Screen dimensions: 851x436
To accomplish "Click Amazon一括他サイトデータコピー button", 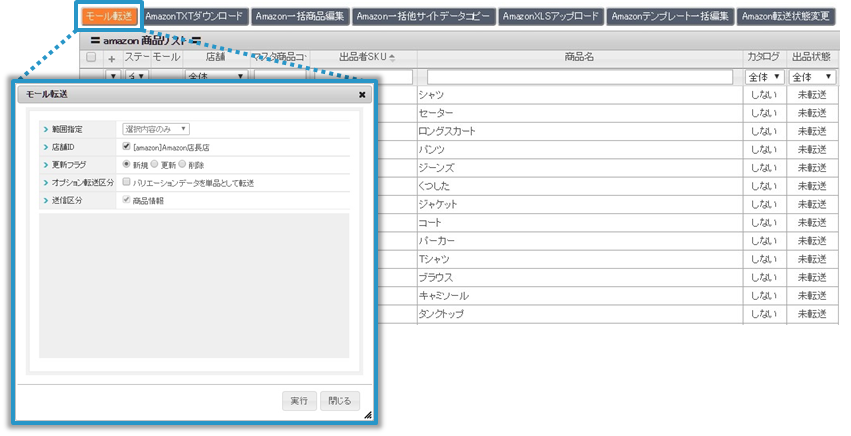I will coord(423,16).
